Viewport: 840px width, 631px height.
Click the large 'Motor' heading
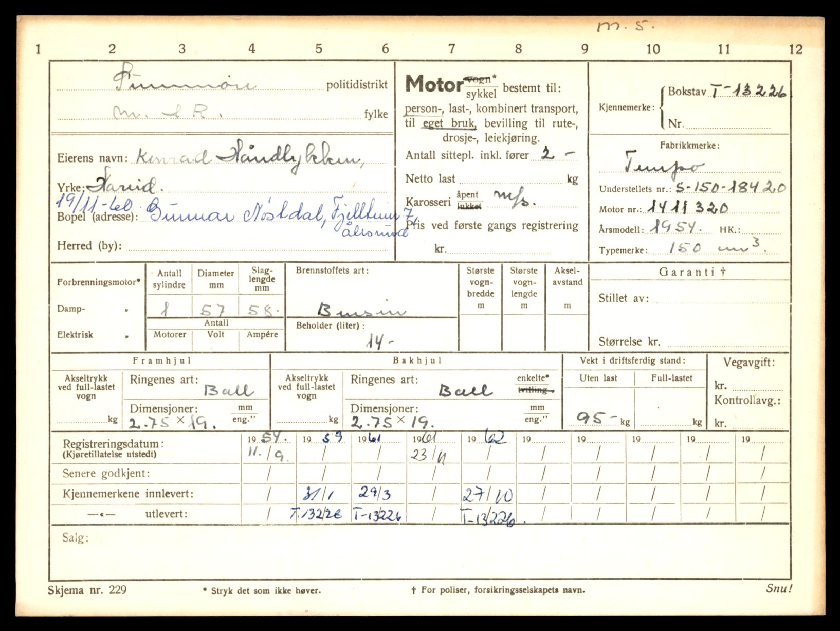(x=433, y=84)
